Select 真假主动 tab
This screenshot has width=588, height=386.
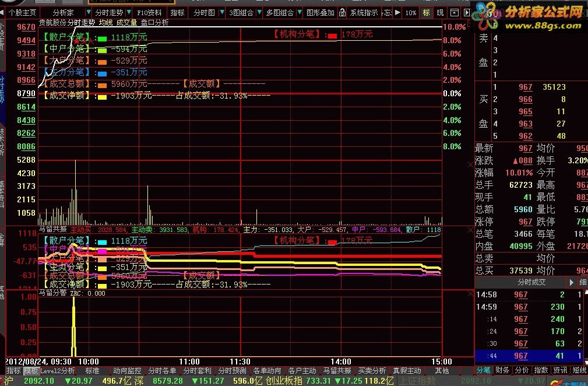coord(407,371)
